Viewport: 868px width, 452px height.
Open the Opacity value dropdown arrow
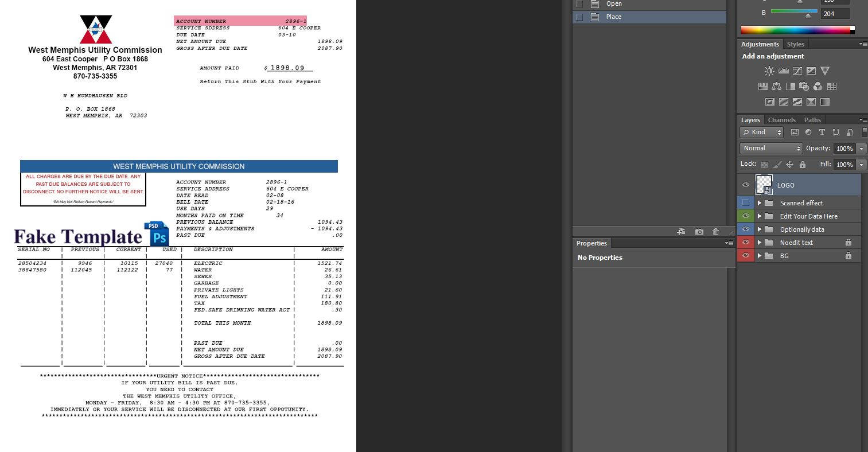point(861,149)
